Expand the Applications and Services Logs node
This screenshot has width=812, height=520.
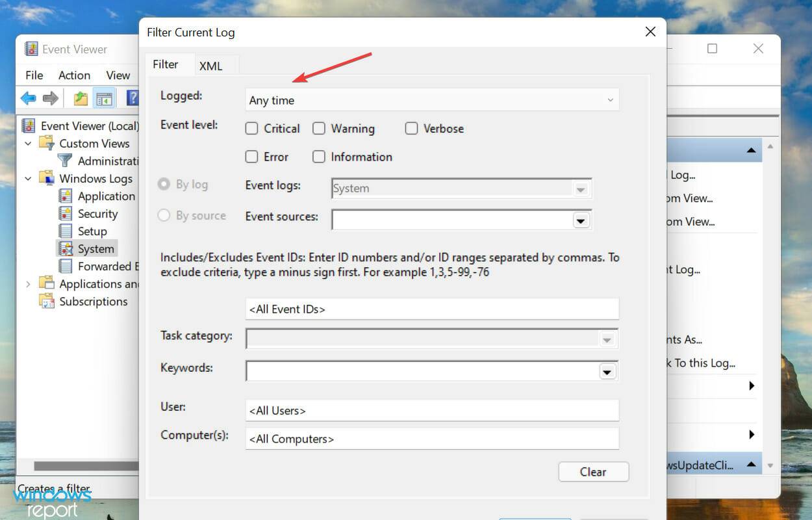coord(29,284)
